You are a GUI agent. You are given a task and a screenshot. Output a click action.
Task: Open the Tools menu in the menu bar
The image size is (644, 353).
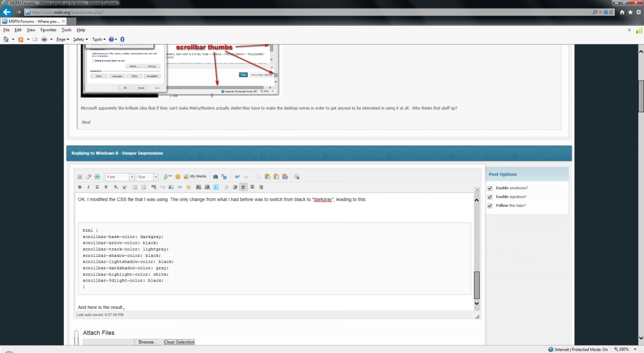[67, 30]
